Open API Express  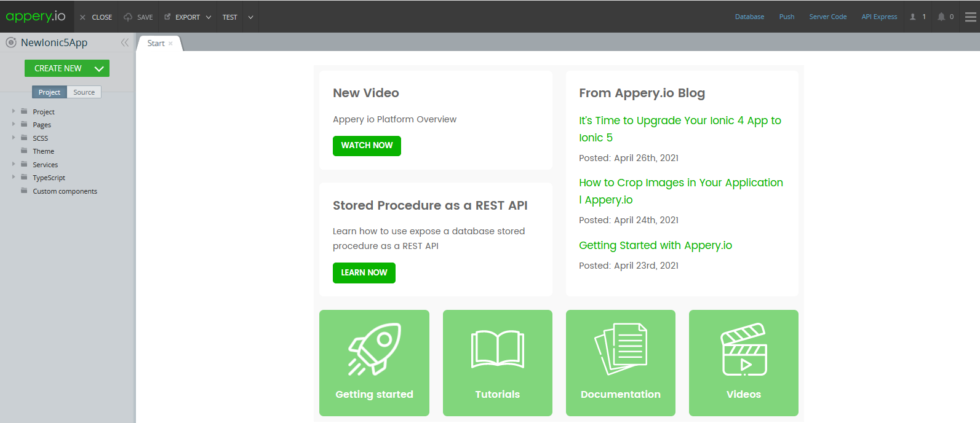[879, 17]
